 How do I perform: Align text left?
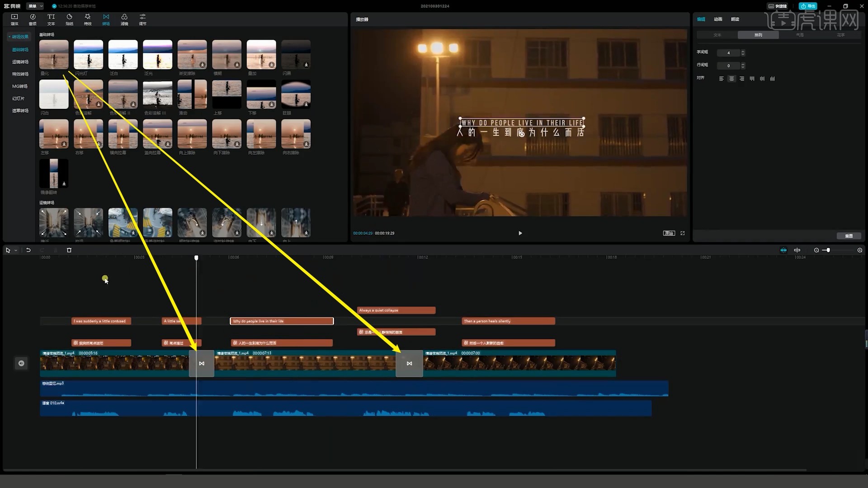[x=722, y=79]
